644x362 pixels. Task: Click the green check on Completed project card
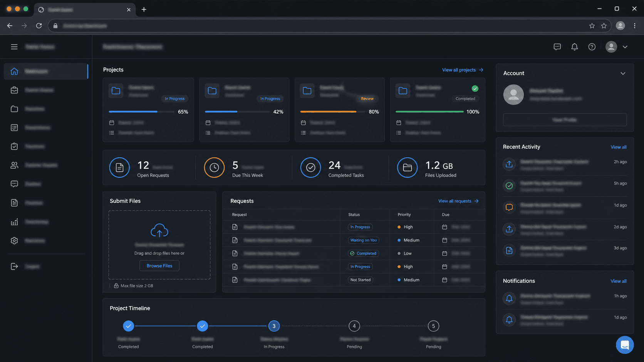475,88
